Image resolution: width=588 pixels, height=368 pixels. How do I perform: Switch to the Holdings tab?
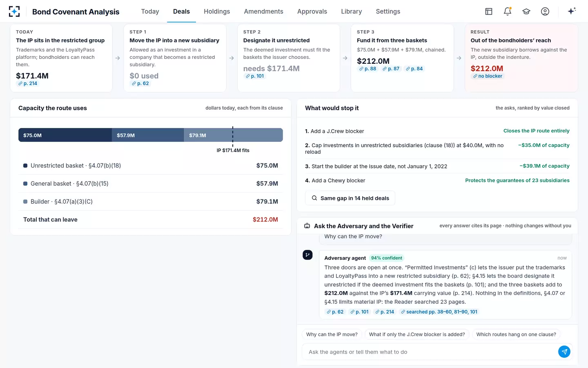pos(217,11)
